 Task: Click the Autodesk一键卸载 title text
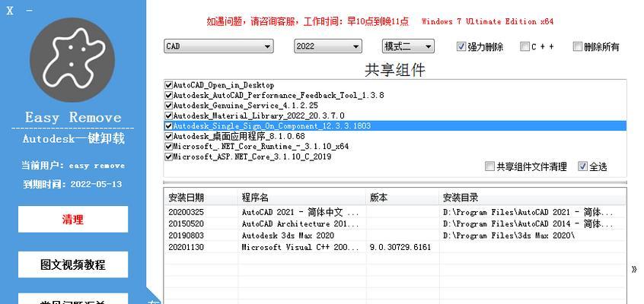pyautogui.click(x=73, y=138)
